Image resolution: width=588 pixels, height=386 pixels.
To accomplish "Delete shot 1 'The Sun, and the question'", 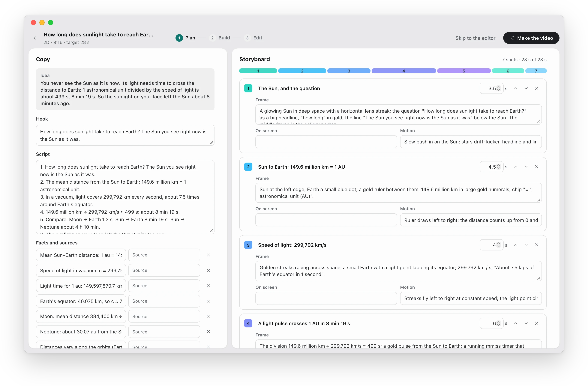I will [536, 88].
